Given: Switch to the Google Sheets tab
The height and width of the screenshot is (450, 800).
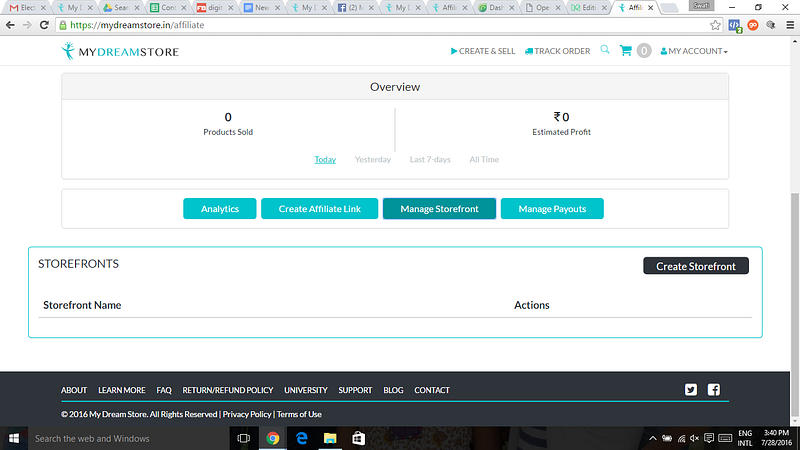Looking at the screenshot, I should (167, 8).
